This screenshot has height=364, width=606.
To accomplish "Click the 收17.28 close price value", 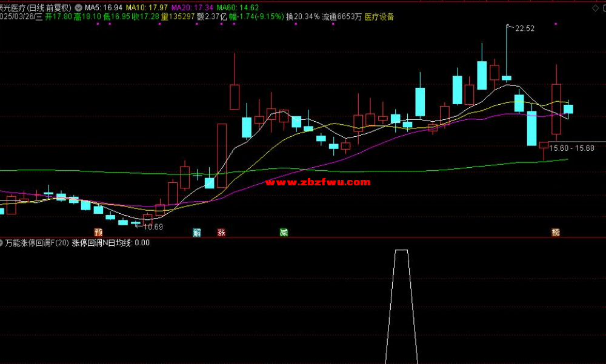I will [x=145, y=16].
